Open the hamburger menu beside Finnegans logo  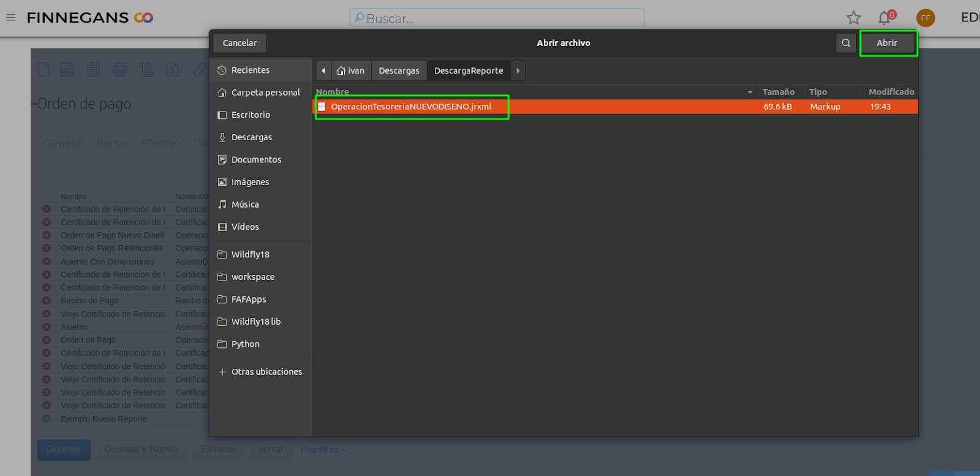11,18
